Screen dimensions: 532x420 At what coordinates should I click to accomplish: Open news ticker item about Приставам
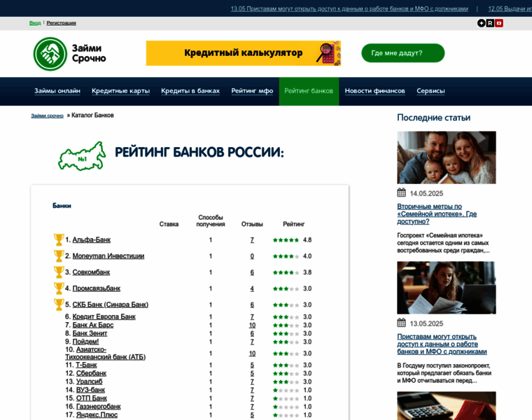coord(349,9)
